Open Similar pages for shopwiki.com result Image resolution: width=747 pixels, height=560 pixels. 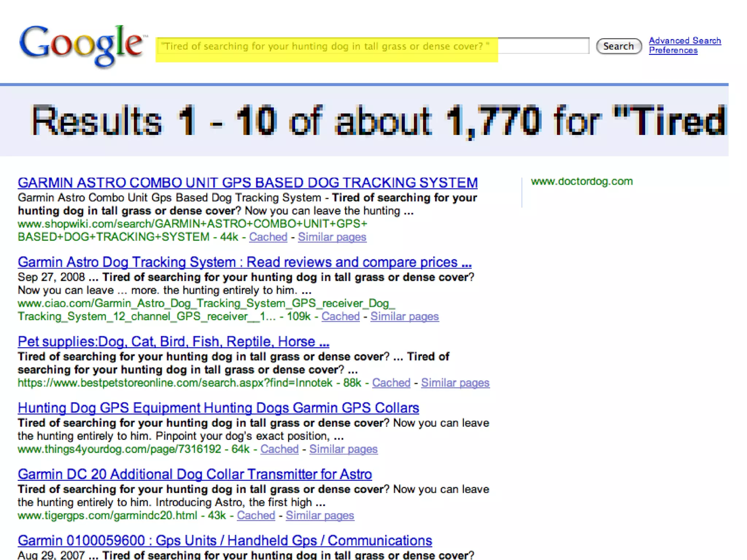tap(332, 237)
